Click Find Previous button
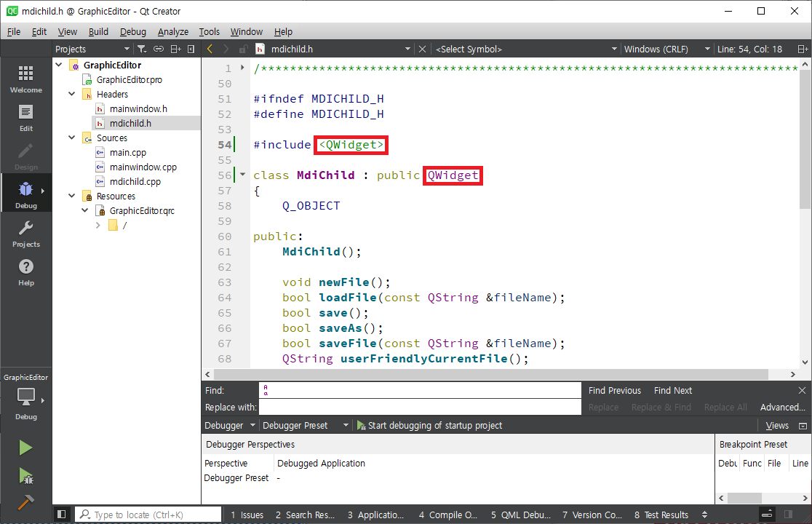 coord(615,390)
